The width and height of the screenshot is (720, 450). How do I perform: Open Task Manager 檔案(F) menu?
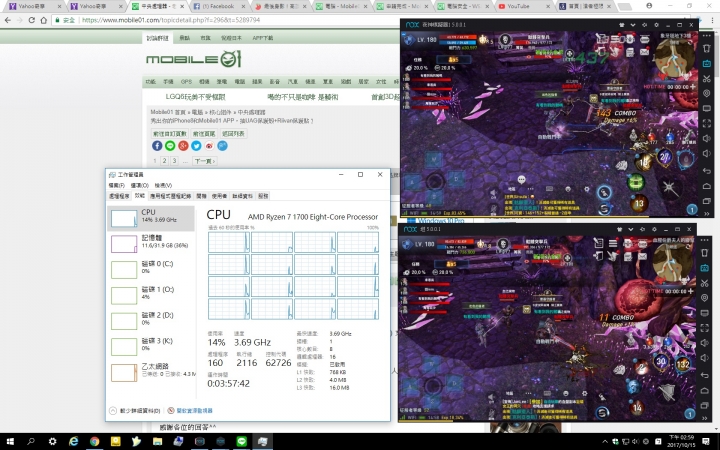(x=117, y=185)
